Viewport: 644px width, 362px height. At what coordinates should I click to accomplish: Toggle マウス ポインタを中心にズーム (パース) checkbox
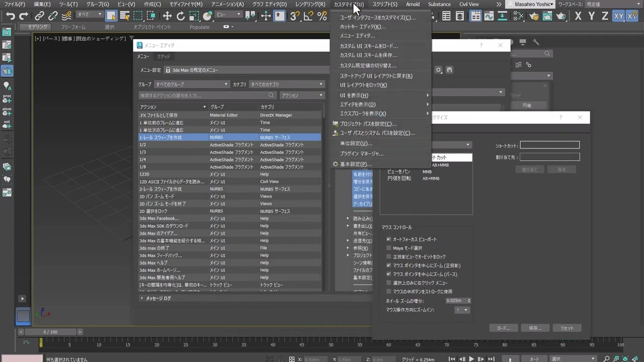pos(388,274)
